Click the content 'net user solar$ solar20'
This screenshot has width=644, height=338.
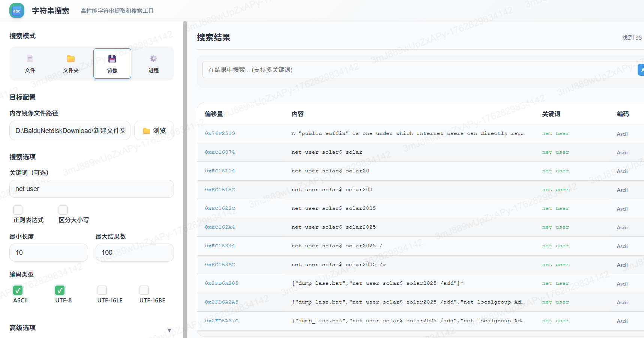330,171
